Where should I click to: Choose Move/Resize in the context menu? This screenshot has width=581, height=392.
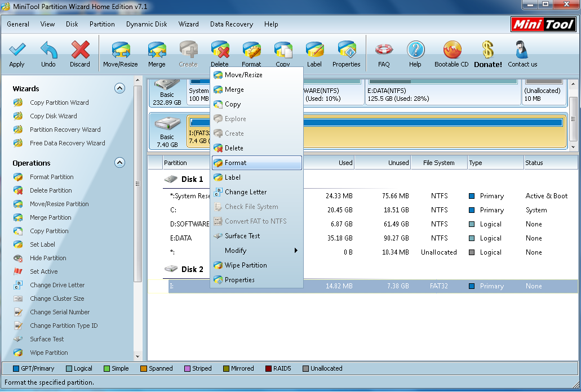pos(257,75)
